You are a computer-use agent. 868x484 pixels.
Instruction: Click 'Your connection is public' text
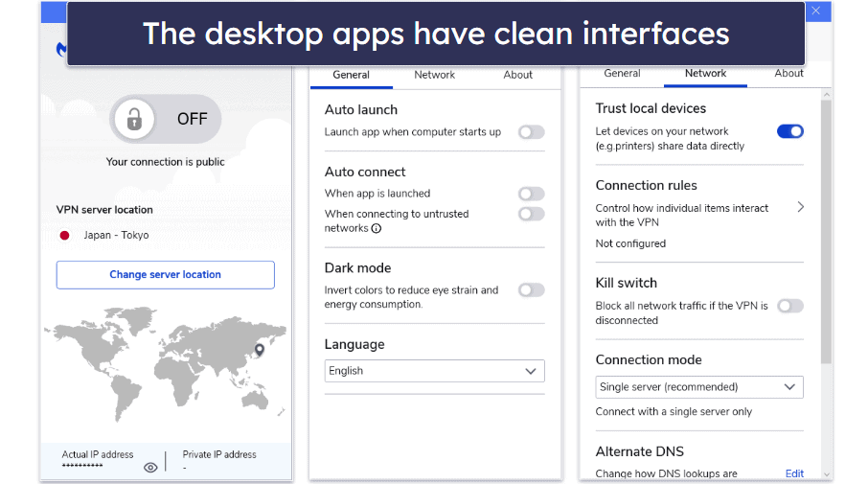(x=165, y=162)
